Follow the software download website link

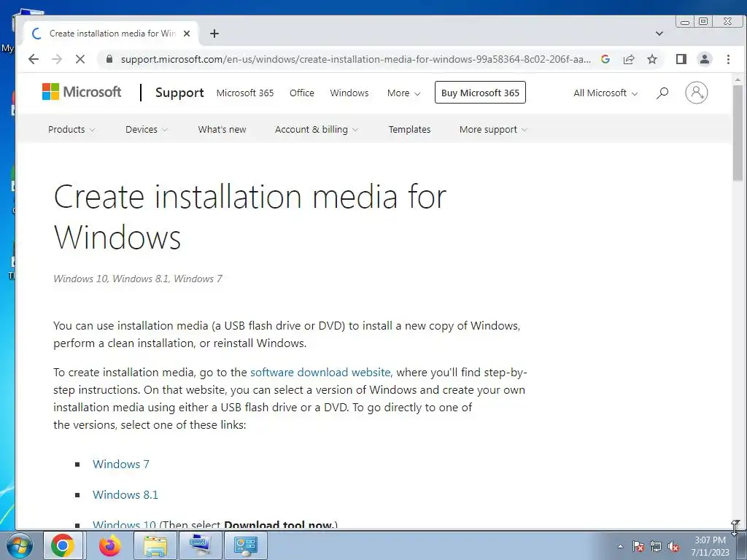click(321, 372)
